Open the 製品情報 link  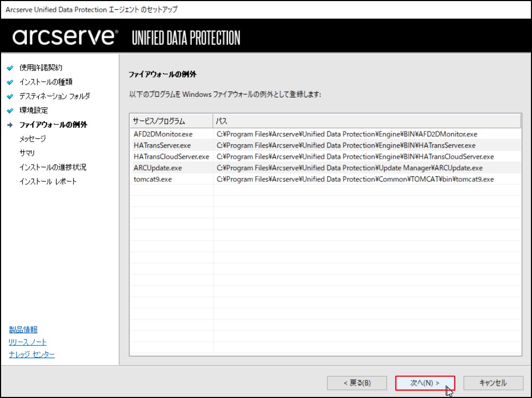point(23,329)
